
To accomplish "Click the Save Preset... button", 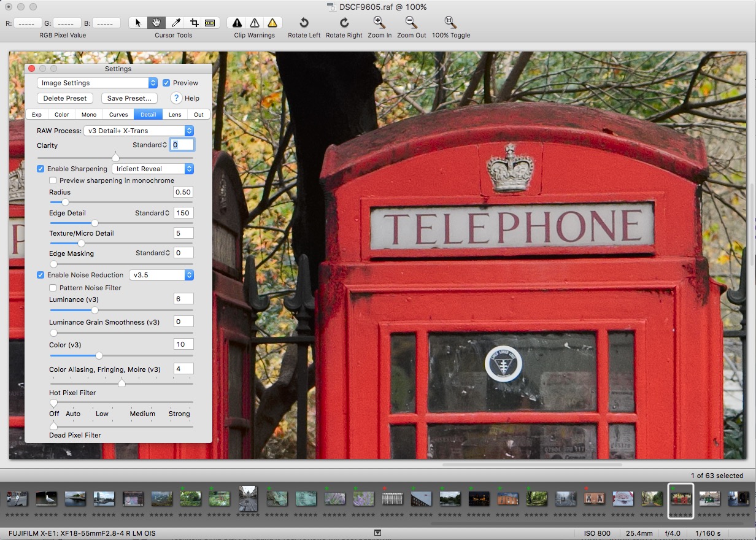I will point(129,98).
